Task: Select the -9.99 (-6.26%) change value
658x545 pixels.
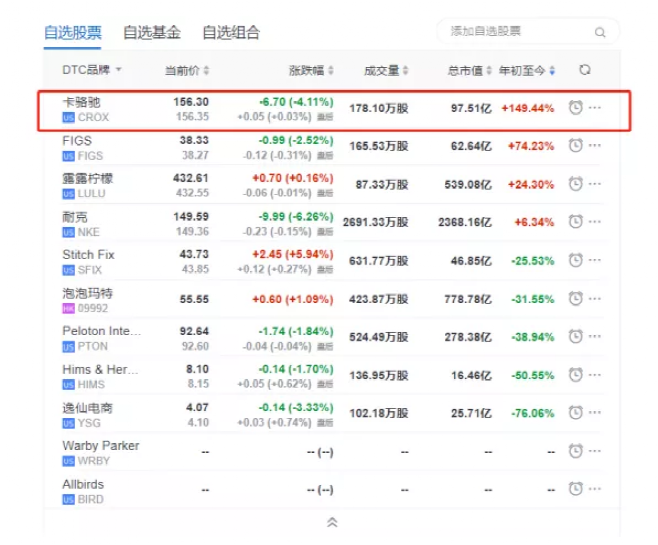Action: [296, 216]
